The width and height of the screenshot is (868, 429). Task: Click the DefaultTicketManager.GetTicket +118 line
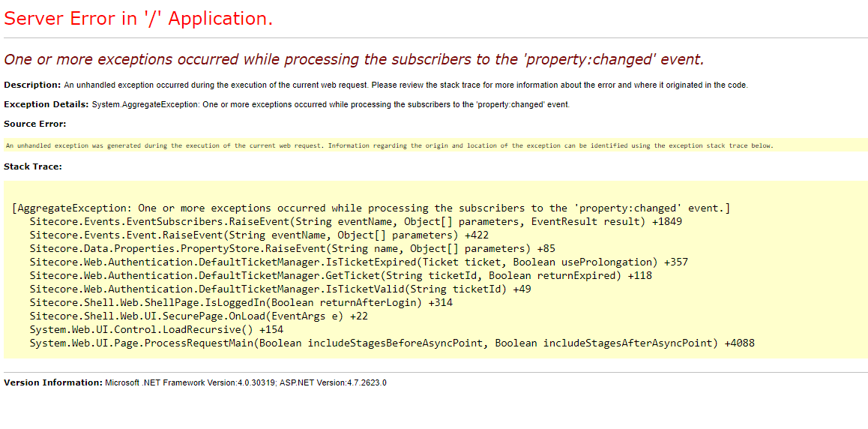(x=340, y=276)
